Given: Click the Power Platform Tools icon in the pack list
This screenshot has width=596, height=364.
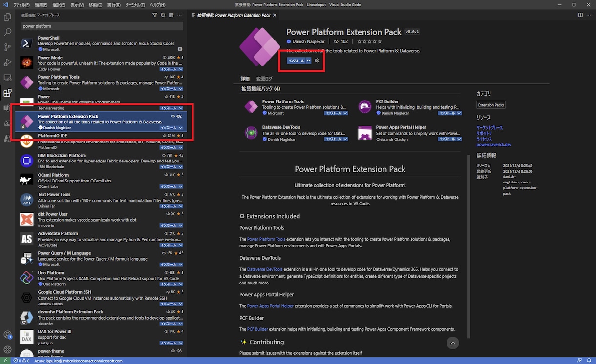Looking at the screenshot, I should coord(251,106).
